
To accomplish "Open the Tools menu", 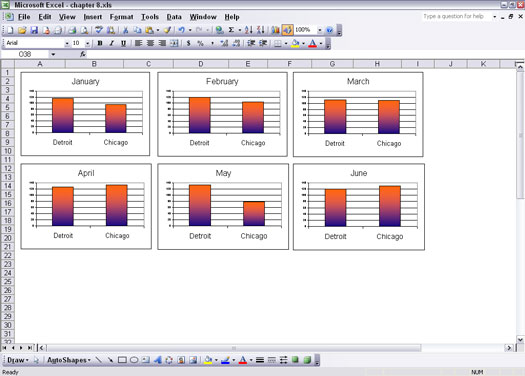I will tap(150, 17).
